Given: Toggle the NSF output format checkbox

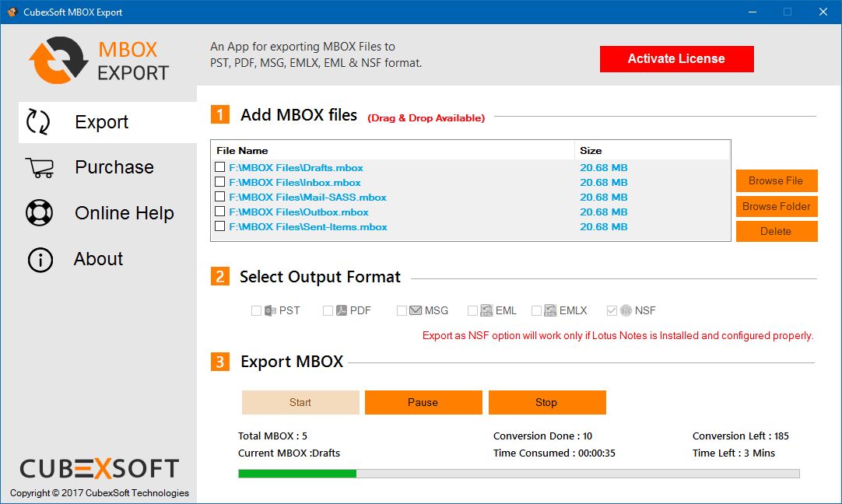Looking at the screenshot, I should pos(612,310).
